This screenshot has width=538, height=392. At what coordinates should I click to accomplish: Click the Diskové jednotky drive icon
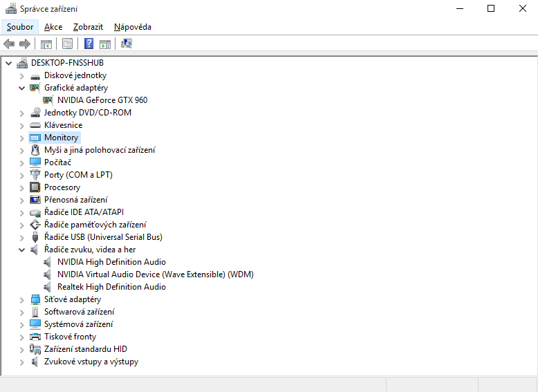pos(35,76)
